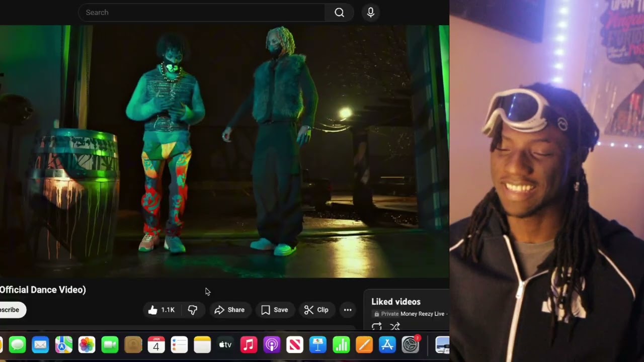Open Maps from the dock

(63, 345)
